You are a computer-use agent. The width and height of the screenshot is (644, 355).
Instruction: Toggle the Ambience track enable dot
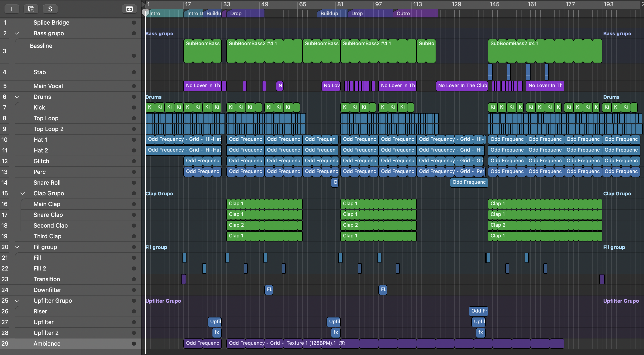134,344
